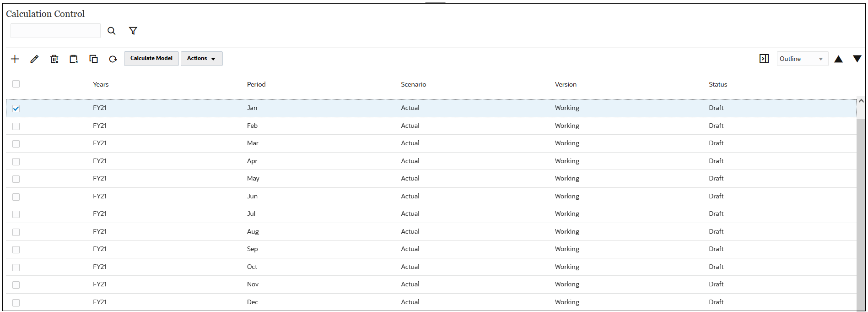Move row down with triangle arrow

[x=857, y=59]
